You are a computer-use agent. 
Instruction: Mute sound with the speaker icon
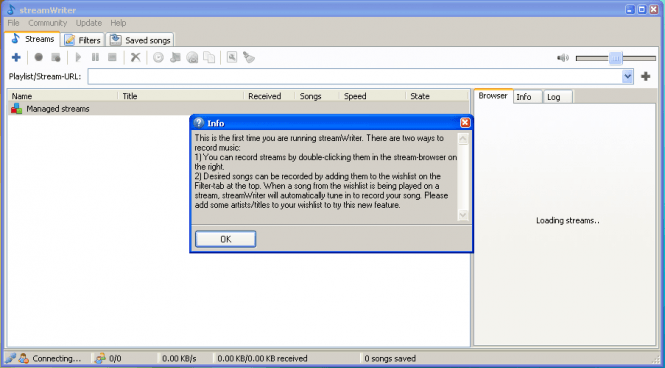563,58
